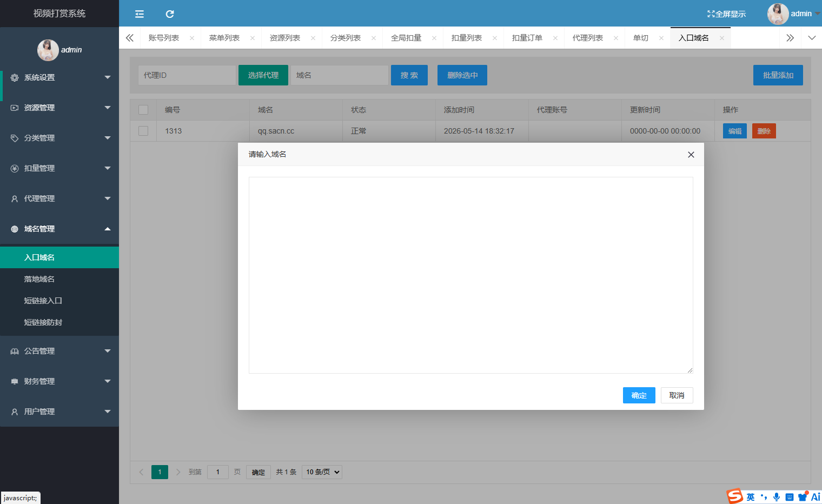Expand the 资源管理 sidebar menu
Screen dimensions: 822x504
tap(59, 108)
